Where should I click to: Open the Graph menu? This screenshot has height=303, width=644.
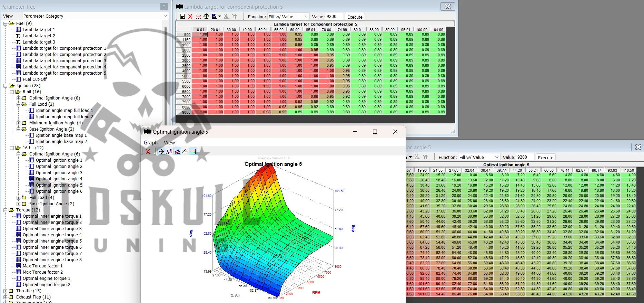tap(150, 142)
